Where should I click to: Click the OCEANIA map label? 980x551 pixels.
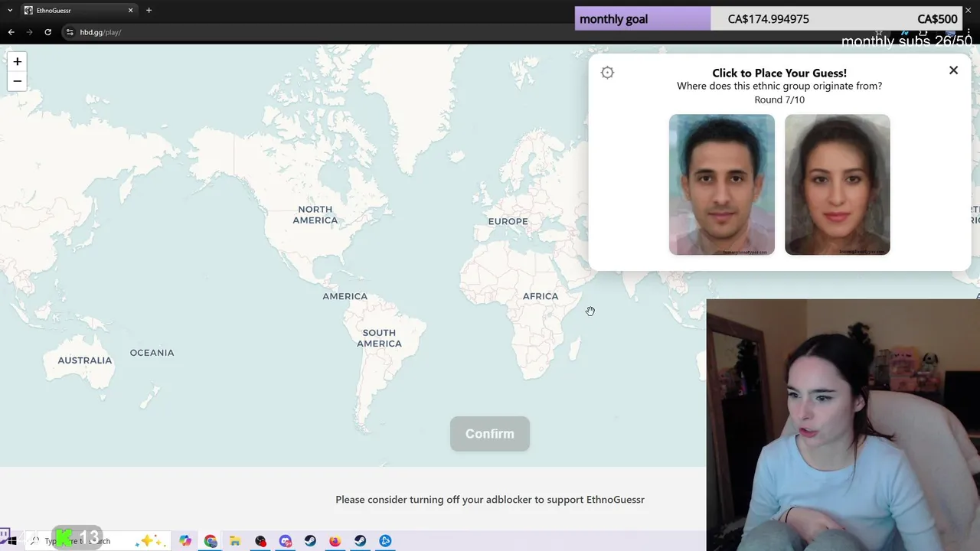click(152, 353)
